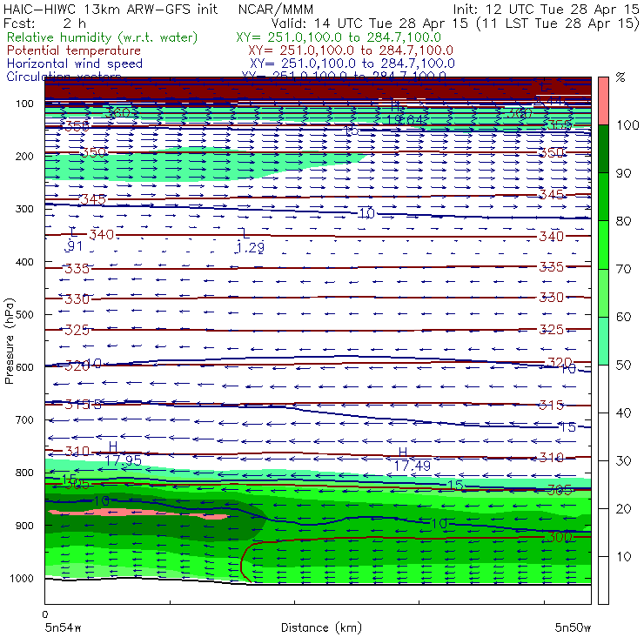Click the green 'XY= 251.0,100.0 to 284.7,100.0' text
The width and height of the screenshot is (644, 644).
(339, 37)
